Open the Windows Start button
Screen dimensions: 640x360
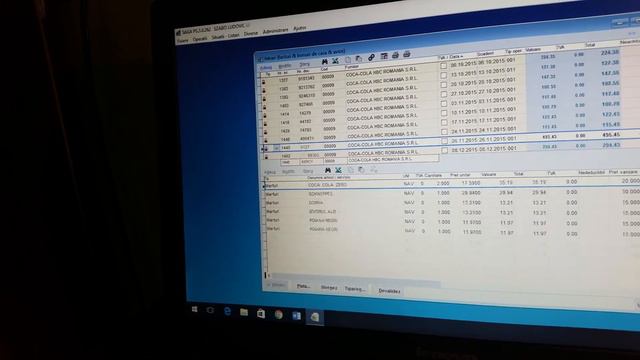click(195, 310)
